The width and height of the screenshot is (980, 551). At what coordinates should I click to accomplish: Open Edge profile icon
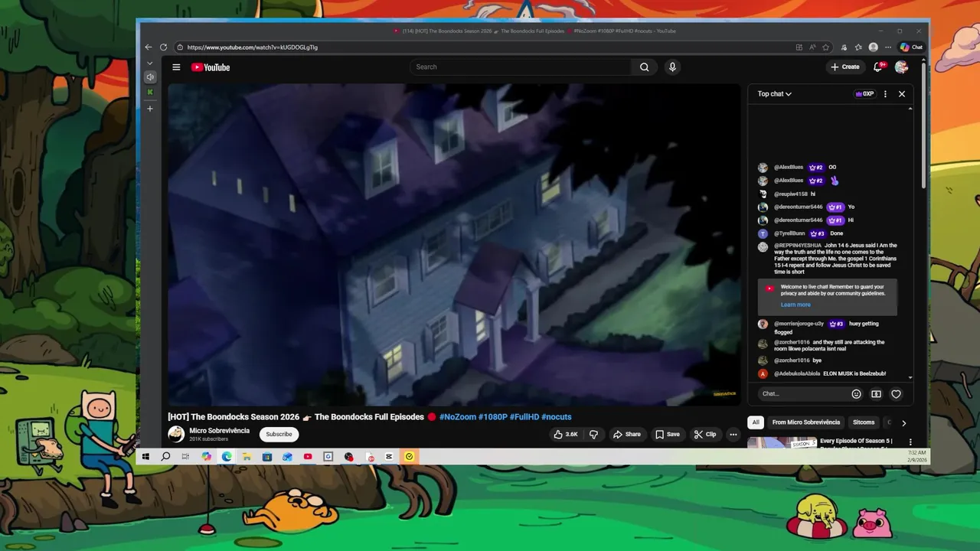pyautogui.click(x=874, y=47)
